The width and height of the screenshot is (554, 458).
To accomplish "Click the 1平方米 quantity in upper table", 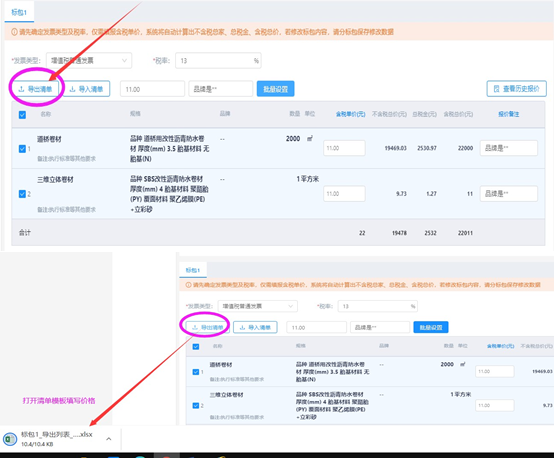I will [307, 179].
